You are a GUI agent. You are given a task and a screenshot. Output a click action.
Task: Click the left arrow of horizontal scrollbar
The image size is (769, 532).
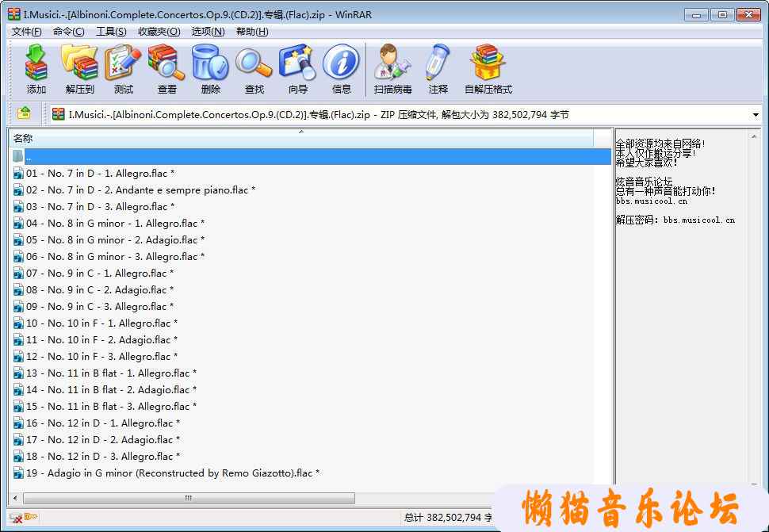pyautogui.click(x=16, y=498)
